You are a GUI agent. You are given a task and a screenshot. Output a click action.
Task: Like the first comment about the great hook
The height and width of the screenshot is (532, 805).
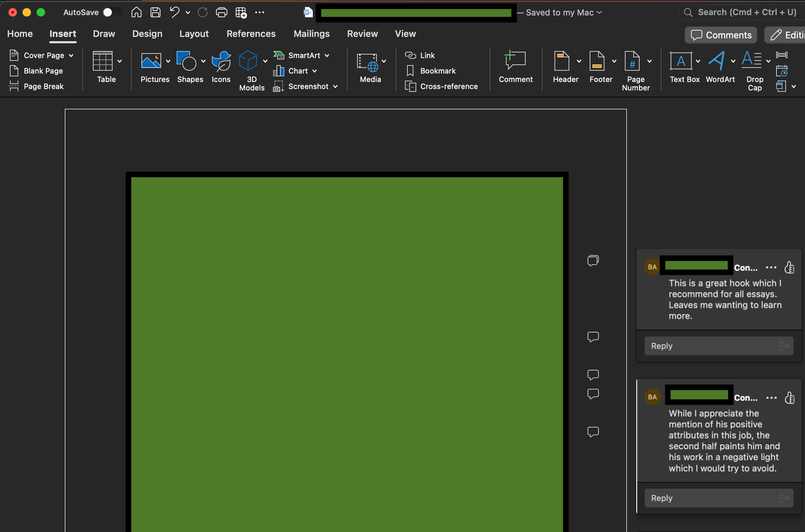click(x=789, y=267)
